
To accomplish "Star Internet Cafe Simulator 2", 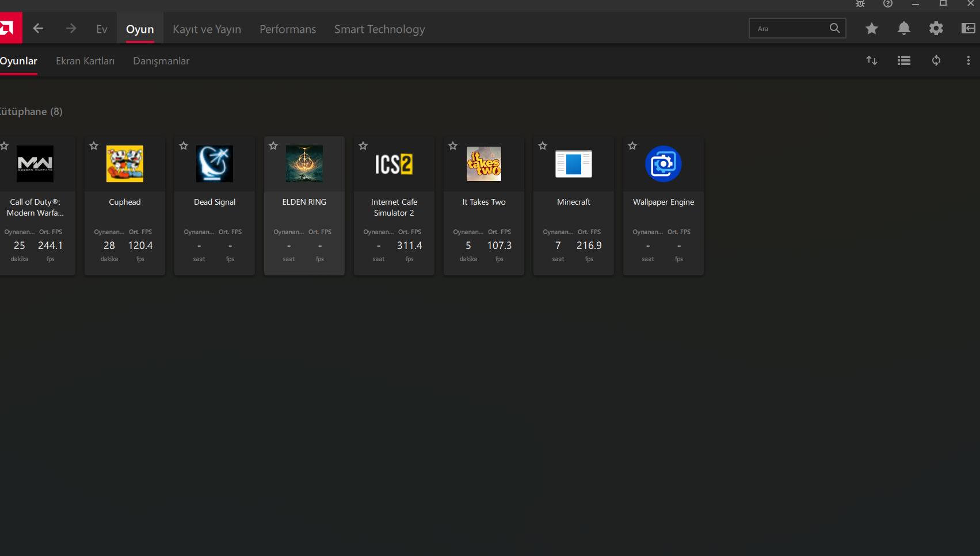I will pos(363,146).
